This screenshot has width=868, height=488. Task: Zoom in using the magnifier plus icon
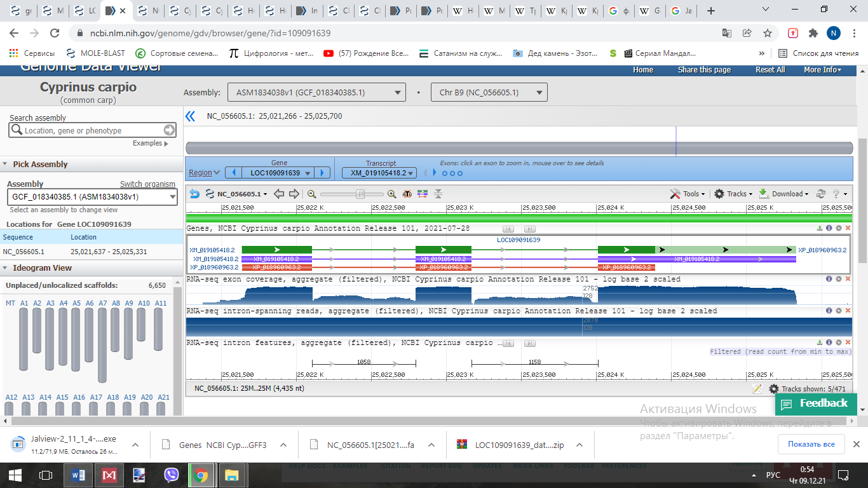[392, 194]
